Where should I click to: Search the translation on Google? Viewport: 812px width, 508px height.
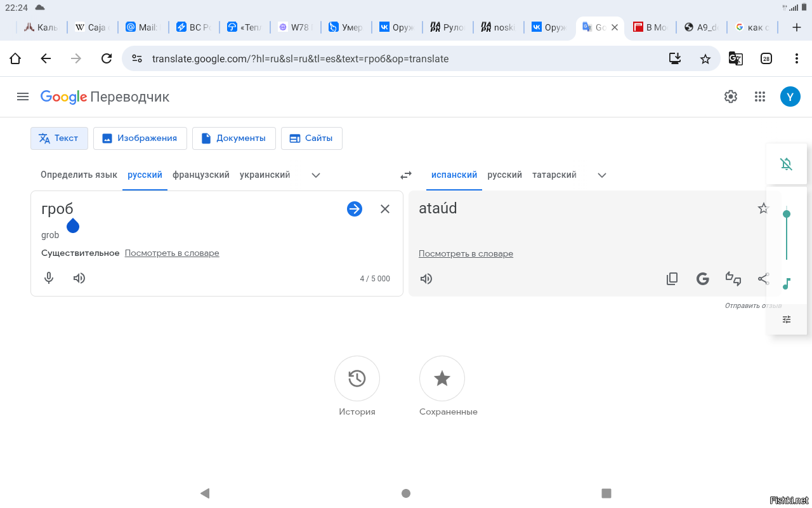702,278
